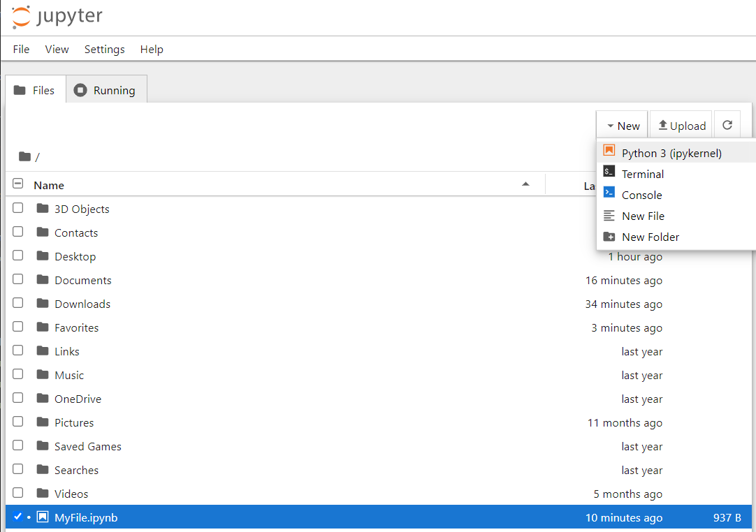Viewport: 756px width, 532px height.
Task: Choose New File from the menu
Action: [676, 216]
